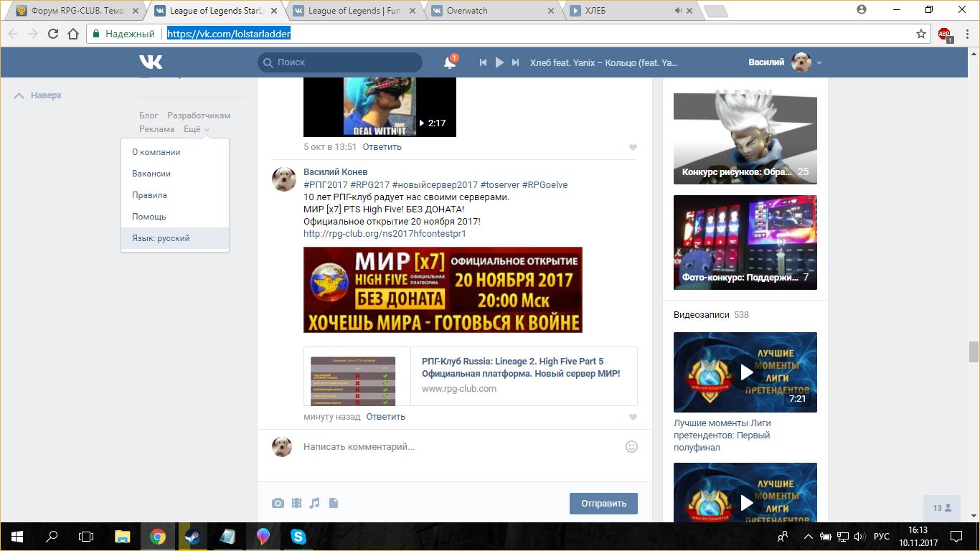Open Блог footer link
This screenshot has height=551, width=980.
(x=149, y=116)
